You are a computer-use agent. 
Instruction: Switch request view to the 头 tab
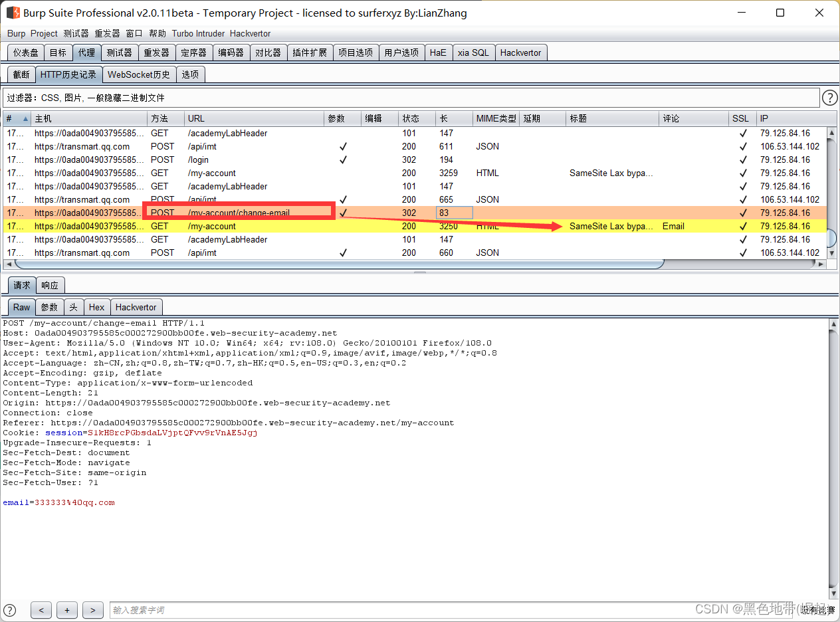click(73, 307)
